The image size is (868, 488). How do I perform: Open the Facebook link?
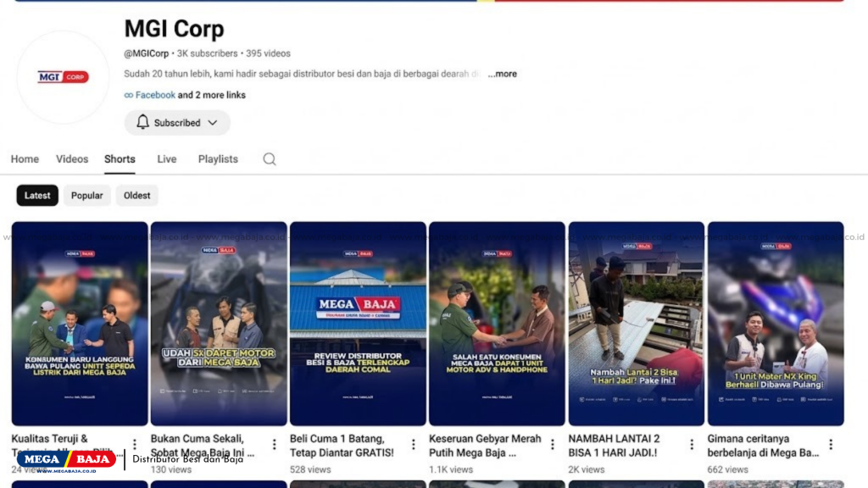pos(156,95)
